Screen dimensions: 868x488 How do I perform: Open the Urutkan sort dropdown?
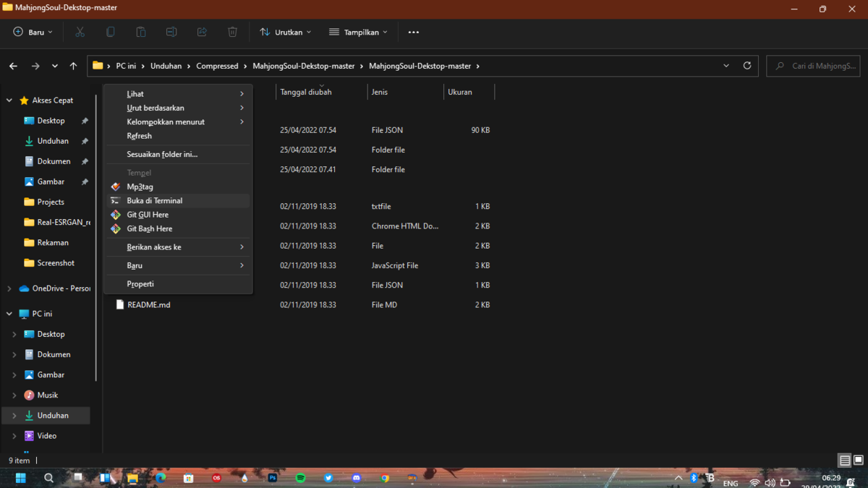[286, 32]
